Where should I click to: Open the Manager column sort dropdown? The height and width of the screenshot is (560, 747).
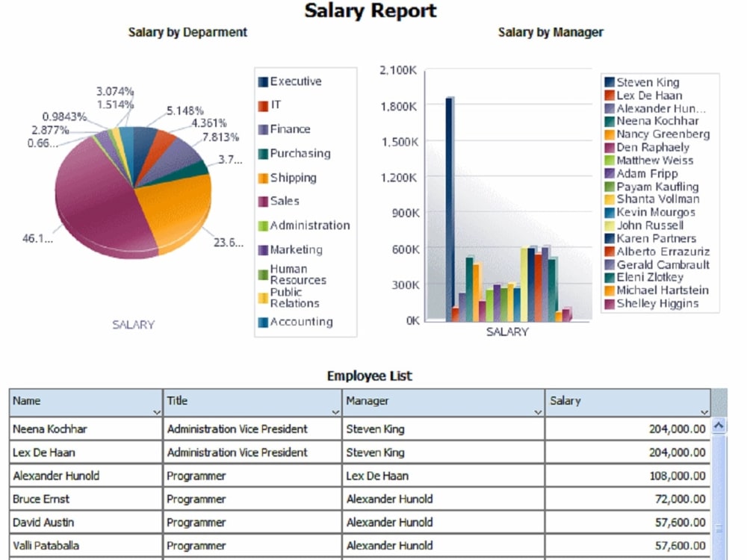[536, 411]
